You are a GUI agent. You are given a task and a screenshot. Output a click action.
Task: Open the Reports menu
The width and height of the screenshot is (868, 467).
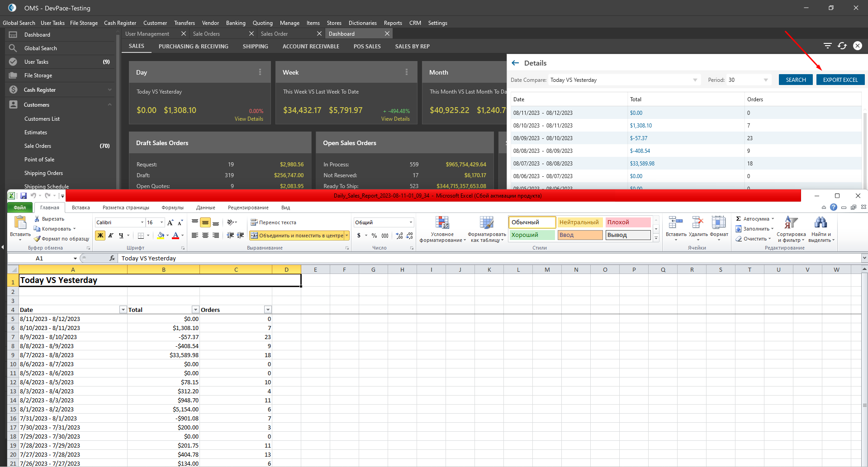tap(393, 23)
